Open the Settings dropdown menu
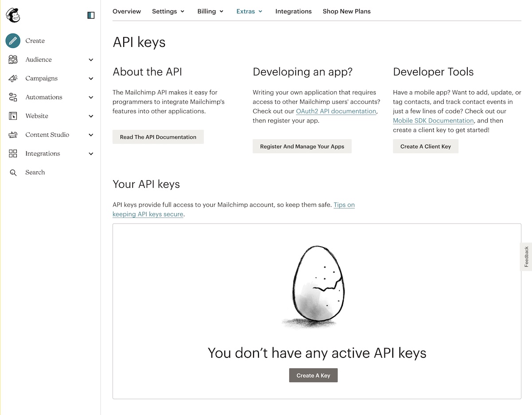 pos(168,11)
